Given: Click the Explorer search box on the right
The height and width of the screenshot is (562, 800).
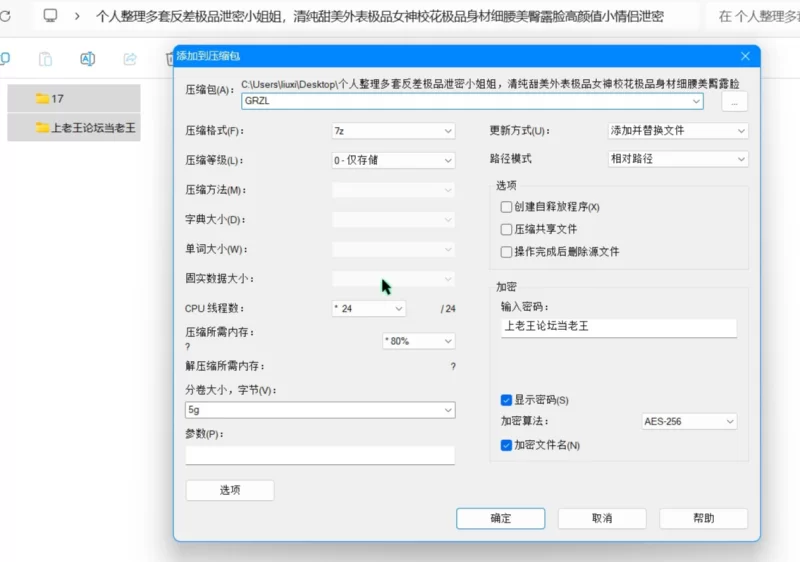Looking at the screenshot, I should point(755,16).
